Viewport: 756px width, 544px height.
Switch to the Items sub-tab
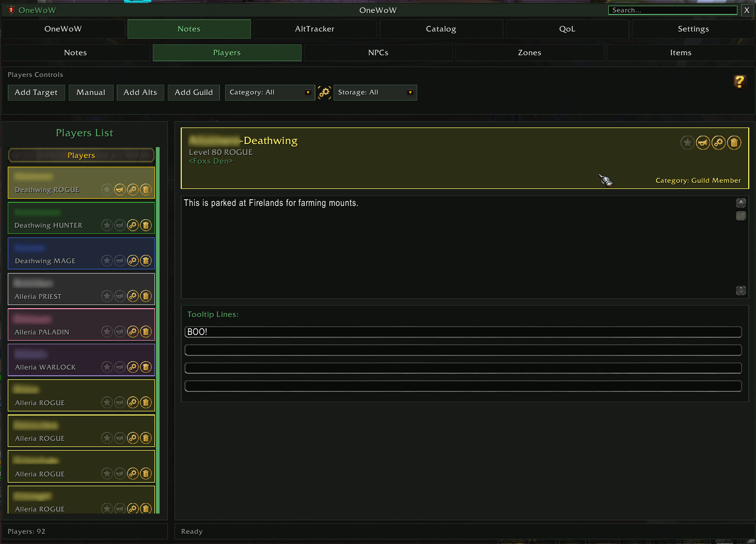[681, 53]
